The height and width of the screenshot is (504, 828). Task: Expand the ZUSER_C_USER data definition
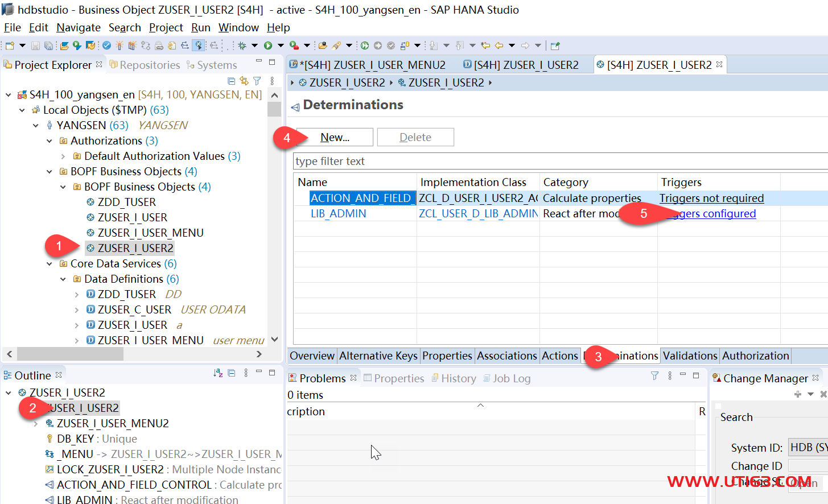(x=77, y=310)
